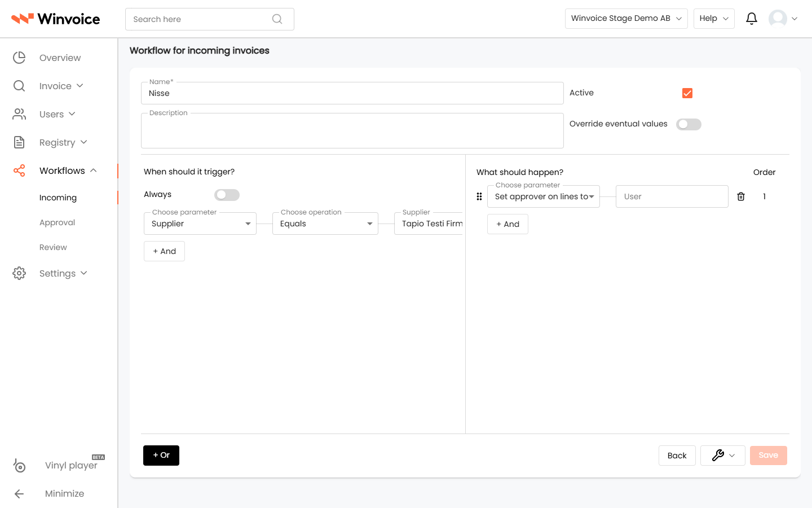Toggle Override eventual values switch
Screen dimensions: 812x508
point(689,124)
